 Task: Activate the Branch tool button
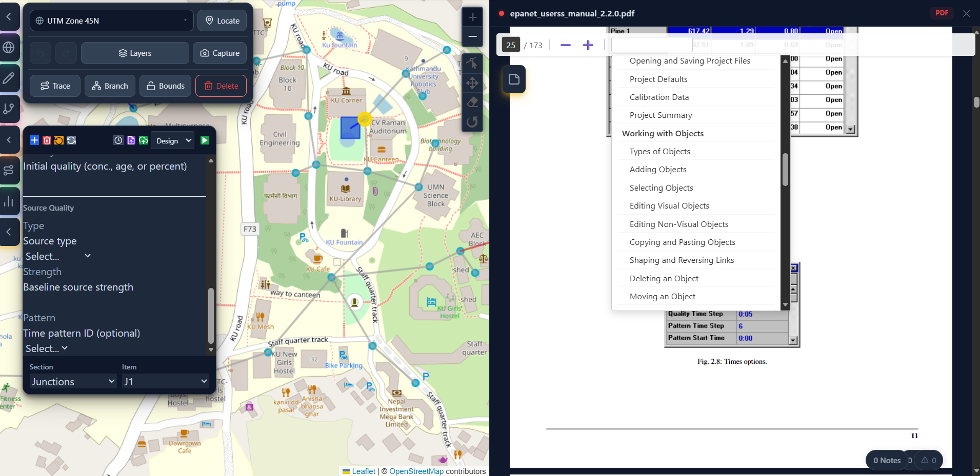point(110,86)
